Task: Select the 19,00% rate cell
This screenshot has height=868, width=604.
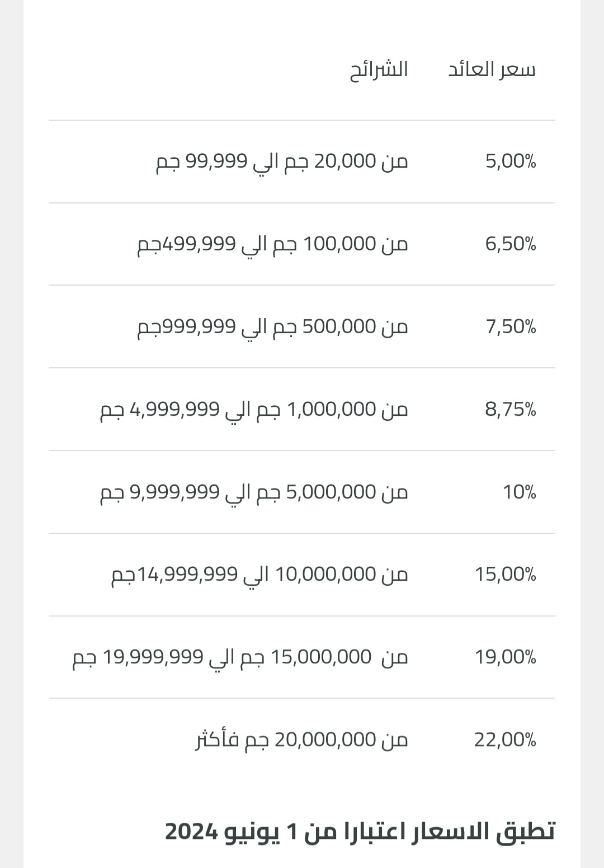Action: point(506,657)
